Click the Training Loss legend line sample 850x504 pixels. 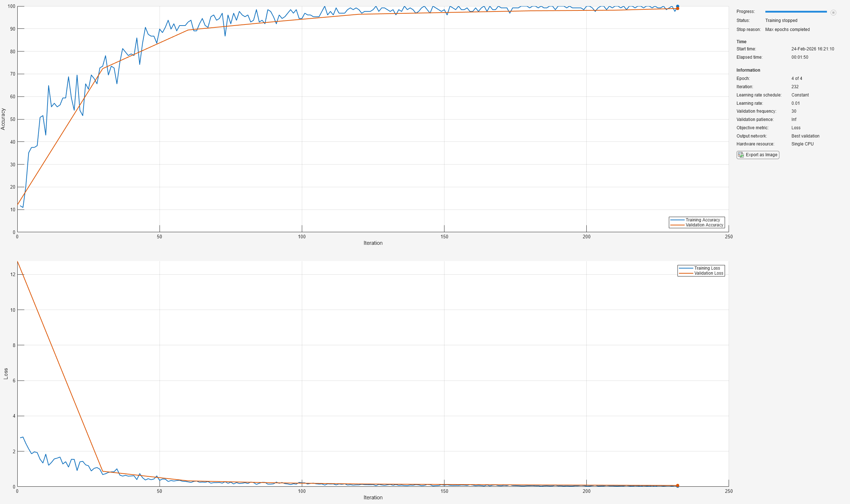click(686, 268)
